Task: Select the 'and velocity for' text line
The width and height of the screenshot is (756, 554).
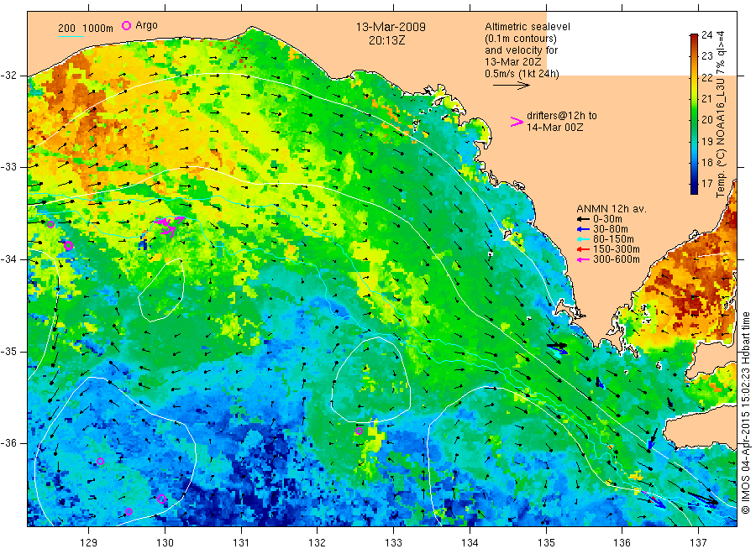Action: [521, 50]
